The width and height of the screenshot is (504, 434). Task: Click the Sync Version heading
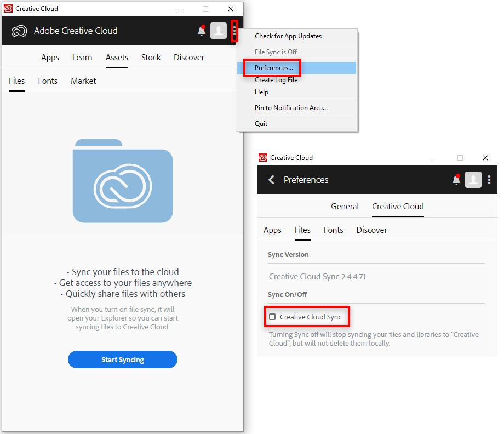[x=288, y=255]
